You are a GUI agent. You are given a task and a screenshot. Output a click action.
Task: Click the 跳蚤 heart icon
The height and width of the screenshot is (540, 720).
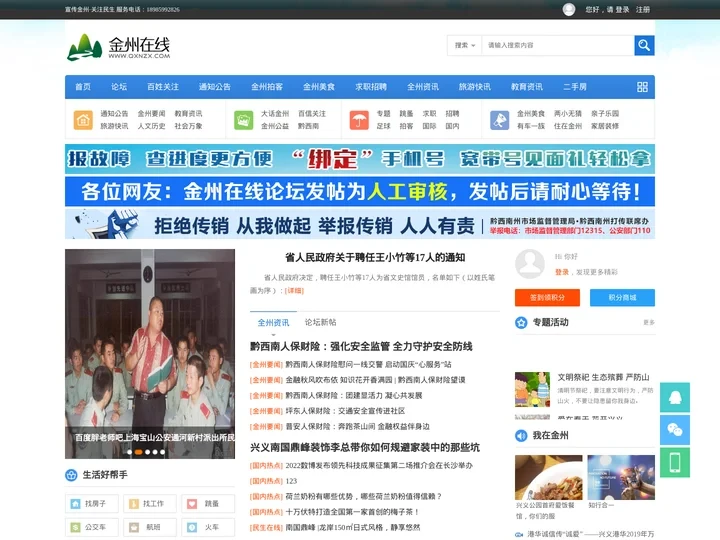point(192,504)
